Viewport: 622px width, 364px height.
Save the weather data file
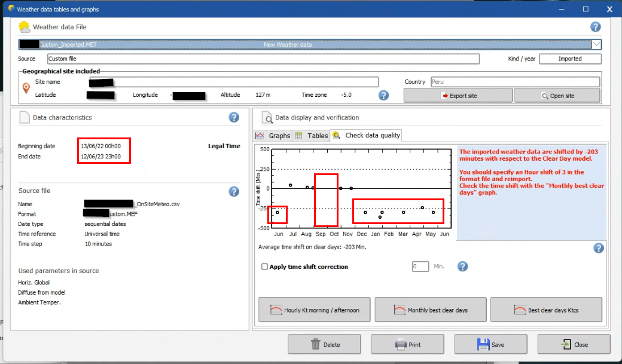[491, 344]
